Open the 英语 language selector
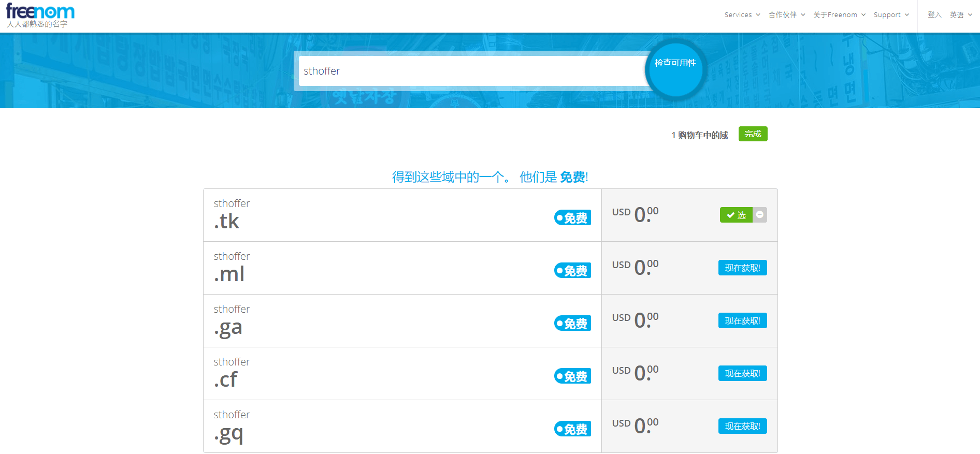Image resolution: width=980 pixels, height=454 pixels. [x=961, y=15]
